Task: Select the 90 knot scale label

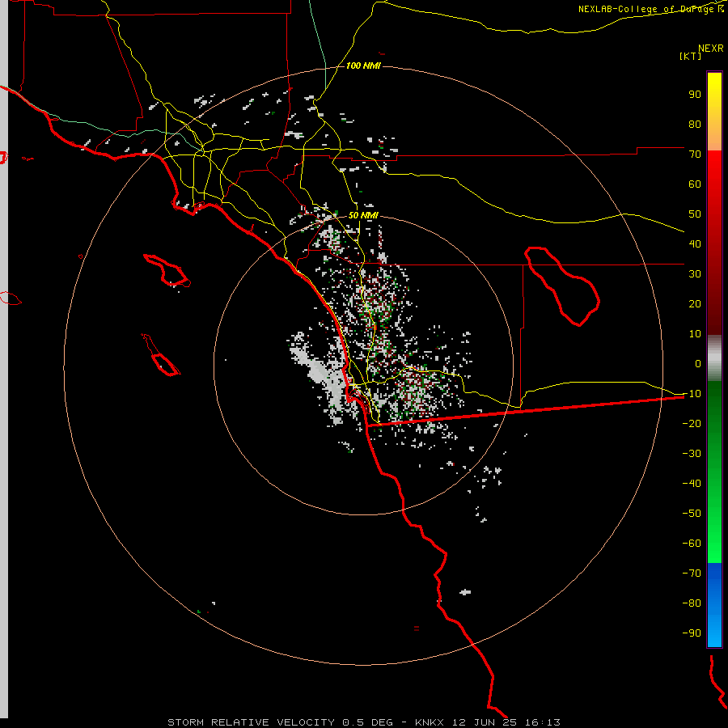Action: 695,95
